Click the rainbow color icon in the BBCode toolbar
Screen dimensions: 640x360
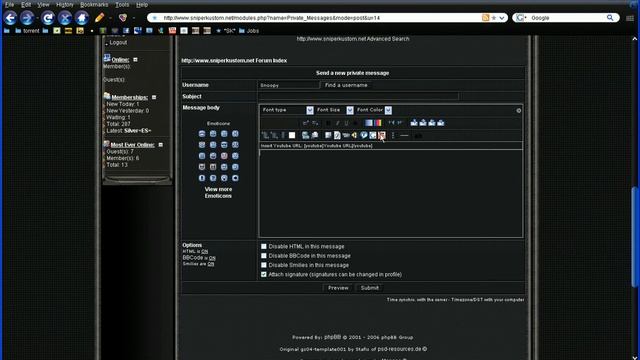click(378, 122)
